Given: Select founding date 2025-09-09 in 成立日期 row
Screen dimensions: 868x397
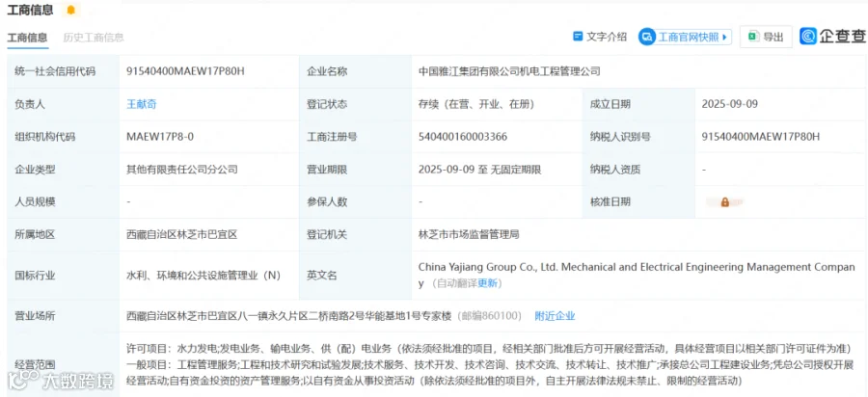Looking at the screenshot, I should click(730, 104).
